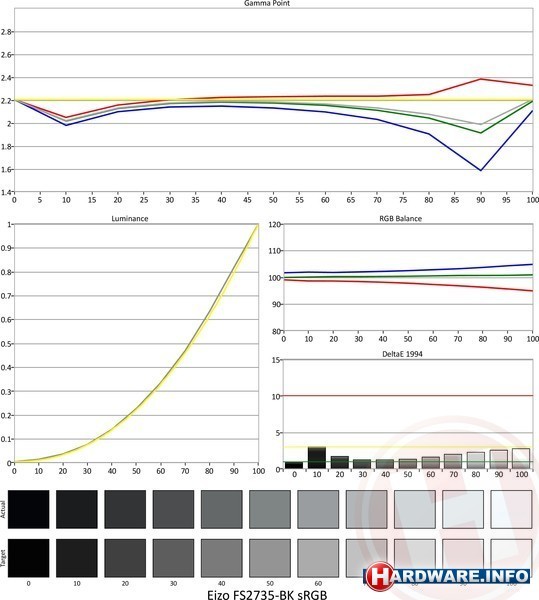The width and height of the screenshot is (539, 600).
Task: Choose the Actual row swatch for 30
Action: [x=173, y=509]
